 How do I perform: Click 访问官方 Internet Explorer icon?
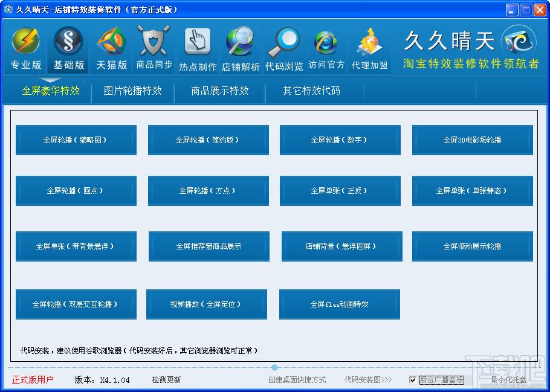click(326, 42)
